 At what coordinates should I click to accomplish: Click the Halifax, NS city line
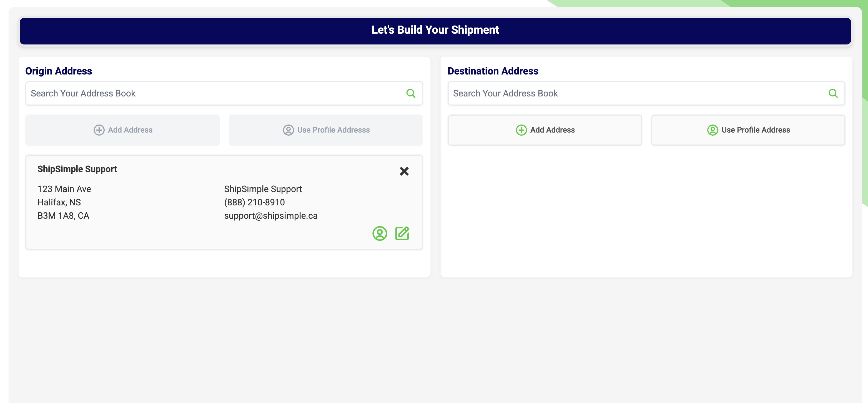59,202
